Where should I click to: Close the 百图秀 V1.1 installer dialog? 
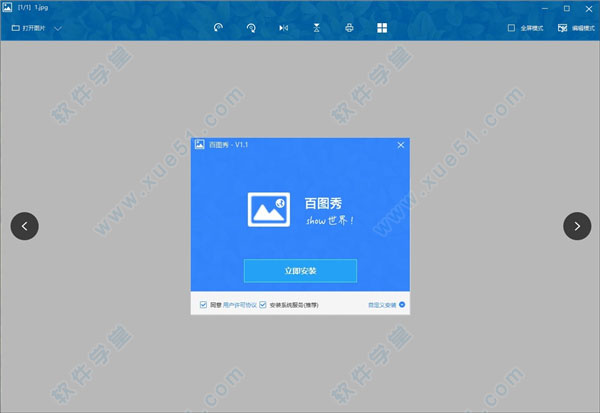point(401,145)
